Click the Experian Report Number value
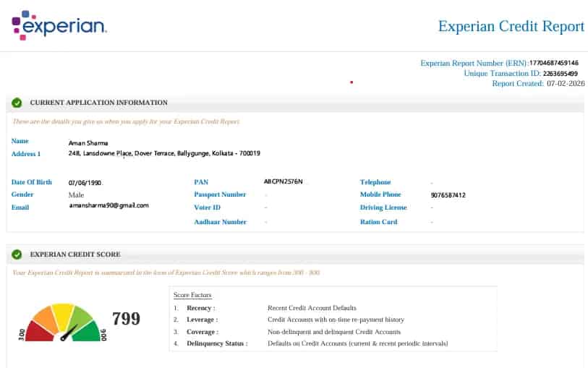 click(x=553, y=63)
